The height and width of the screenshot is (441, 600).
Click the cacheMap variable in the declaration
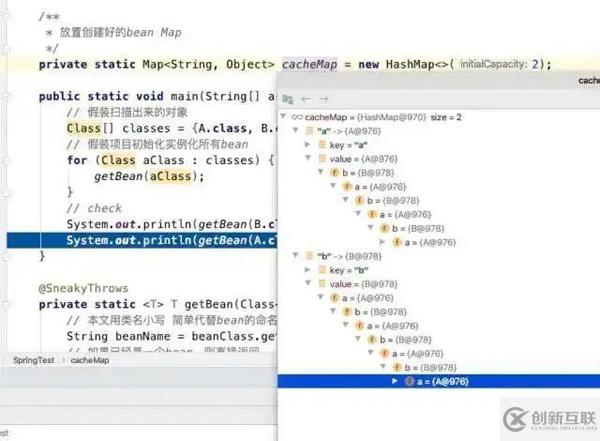pyautogui.click(x=310, y=64)
